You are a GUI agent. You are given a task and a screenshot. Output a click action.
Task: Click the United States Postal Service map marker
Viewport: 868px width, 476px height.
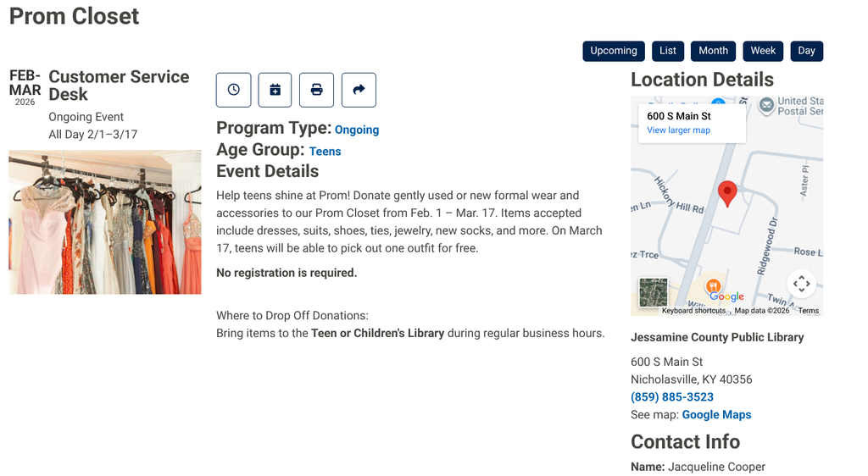click(x=767, y=105)
